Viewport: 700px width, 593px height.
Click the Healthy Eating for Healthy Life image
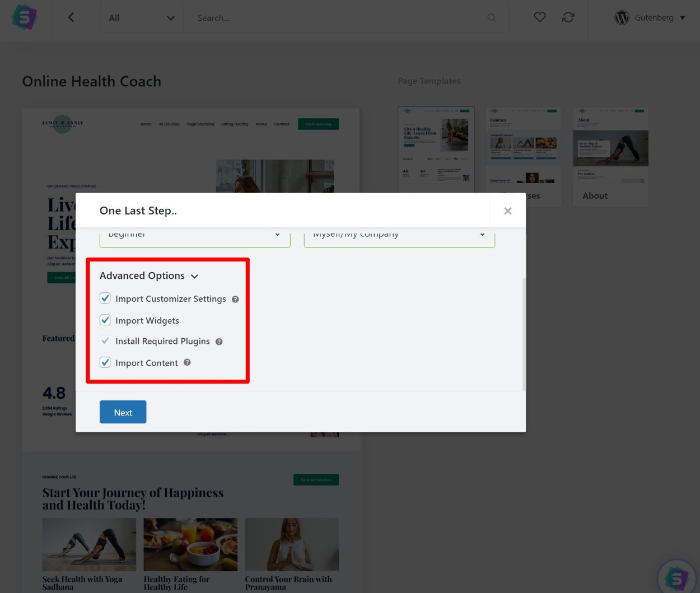click(190, 543)
